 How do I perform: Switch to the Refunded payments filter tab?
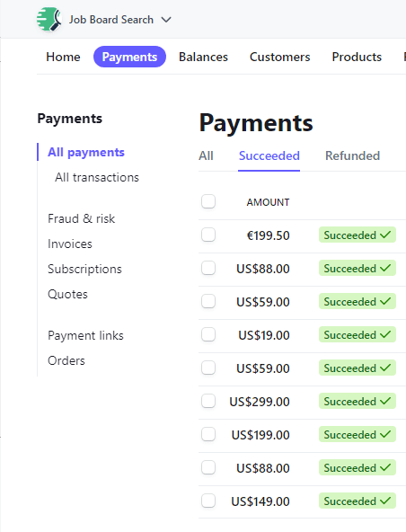pyautogui.click(x=352, y=155)
